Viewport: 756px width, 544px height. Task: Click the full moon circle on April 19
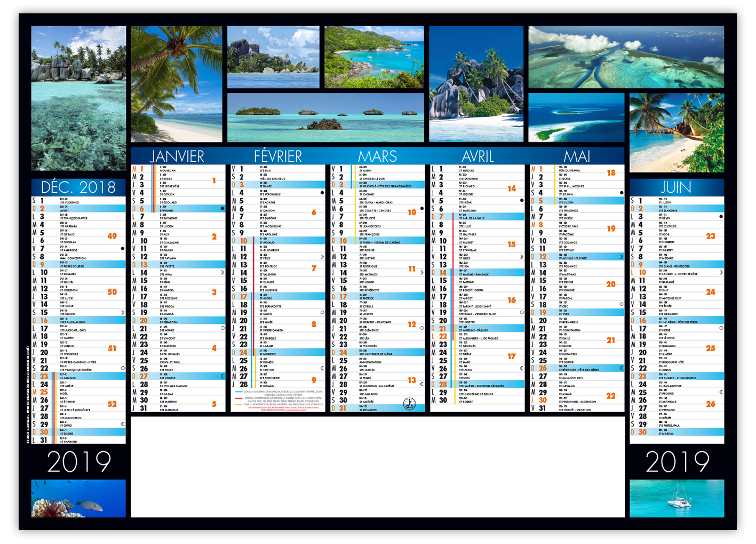pos(522,312)
